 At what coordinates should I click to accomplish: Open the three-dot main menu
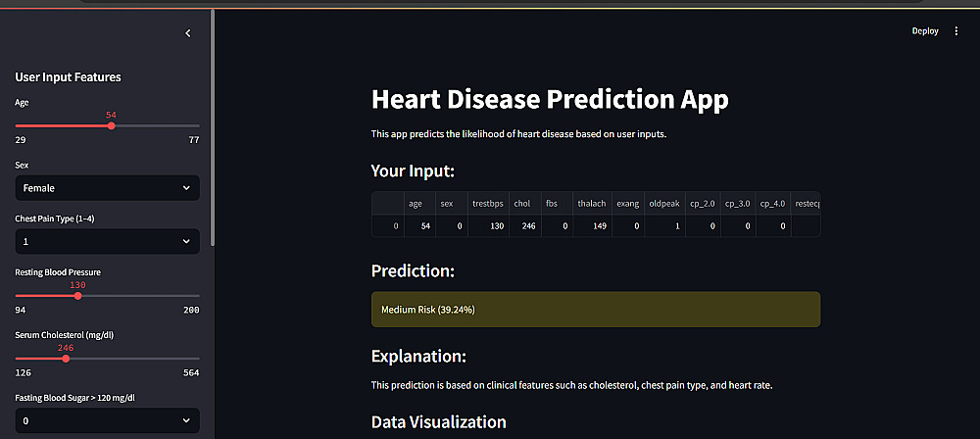[956, 31]
